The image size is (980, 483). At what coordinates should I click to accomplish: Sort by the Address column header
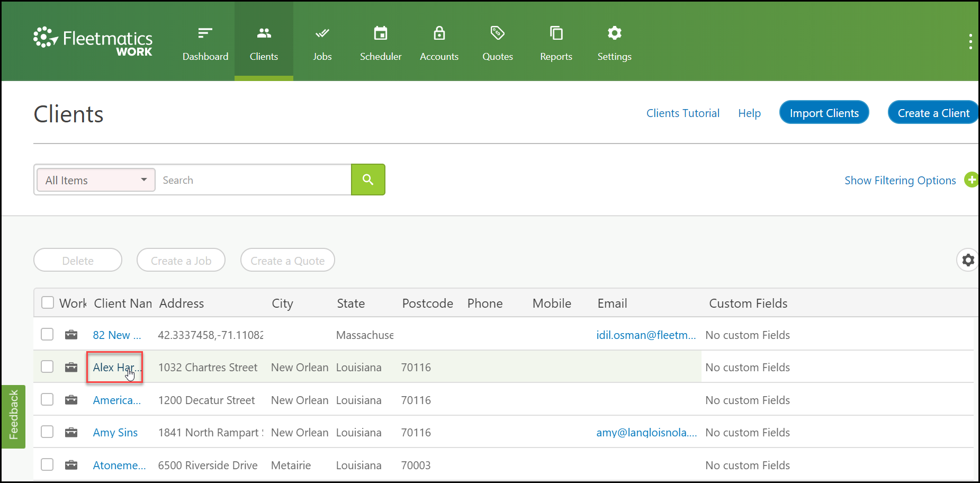pos(182,303)
